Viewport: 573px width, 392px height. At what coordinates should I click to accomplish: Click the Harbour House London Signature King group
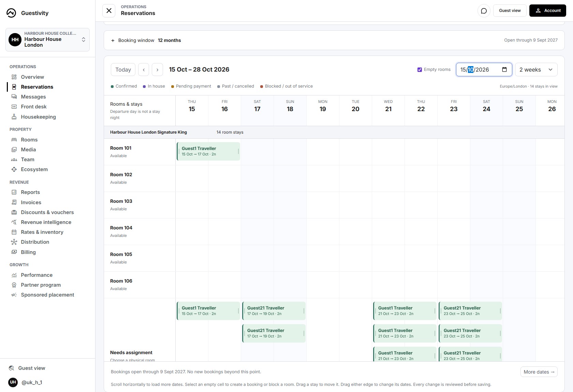[x=148, y=132]
